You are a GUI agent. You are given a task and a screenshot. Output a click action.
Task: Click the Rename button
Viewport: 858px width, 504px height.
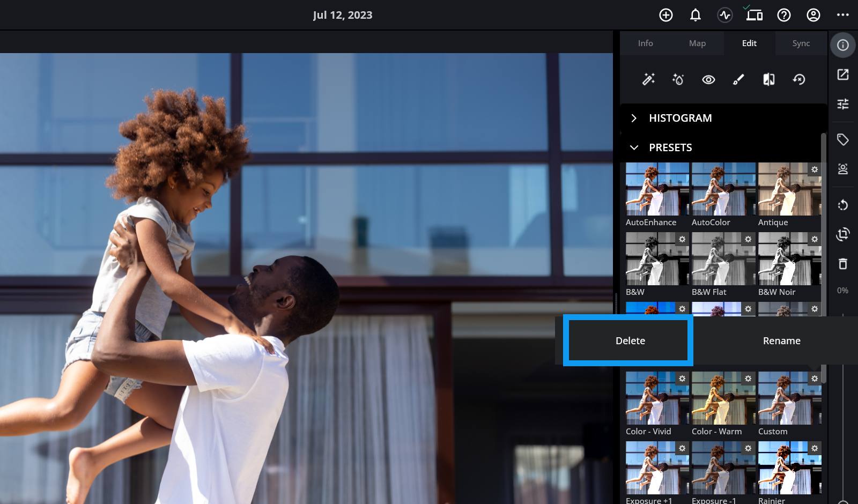coord(781,341)
